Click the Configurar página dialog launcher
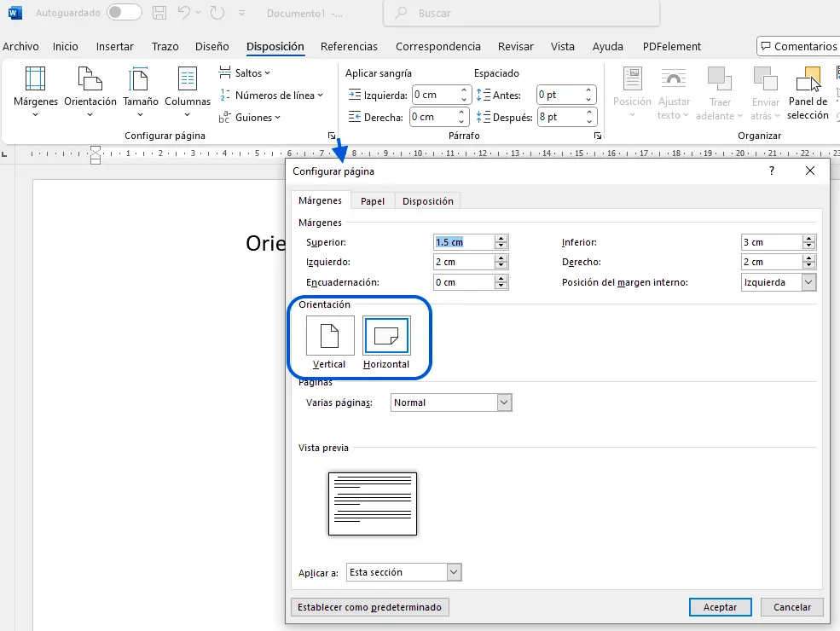Screen dimensions: 840x631 (x=332, y=136)
